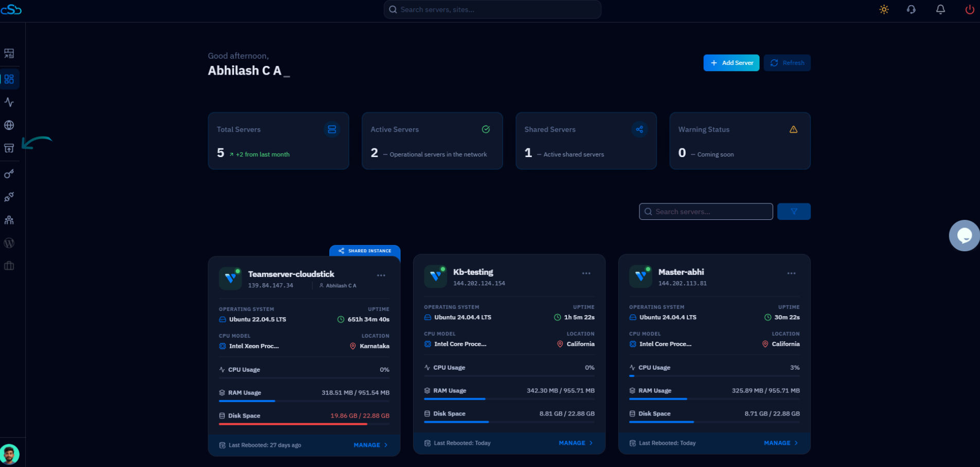Open the activity pulse icon in sidebar

click(x=9, y=102)
